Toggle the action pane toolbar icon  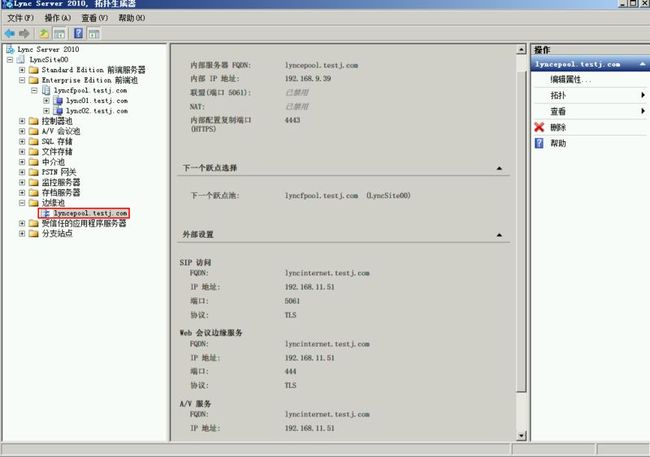tap(94, 34)
